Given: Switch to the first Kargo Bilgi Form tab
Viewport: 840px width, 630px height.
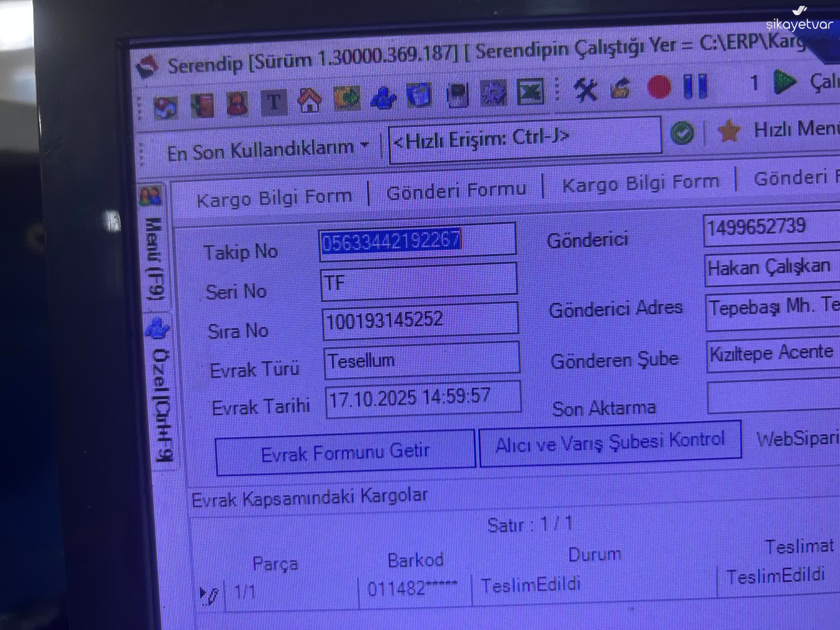Looking at the screenshot, I should click(274, 198).
